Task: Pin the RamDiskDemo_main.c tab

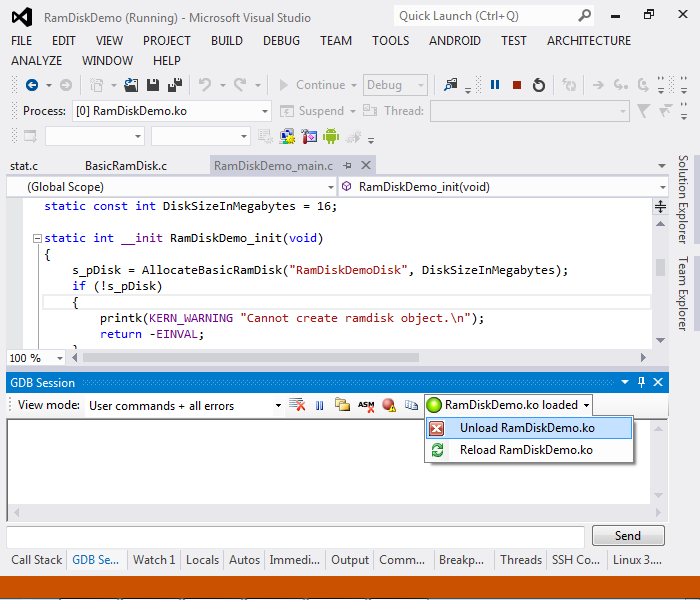Action: (347, 166)
